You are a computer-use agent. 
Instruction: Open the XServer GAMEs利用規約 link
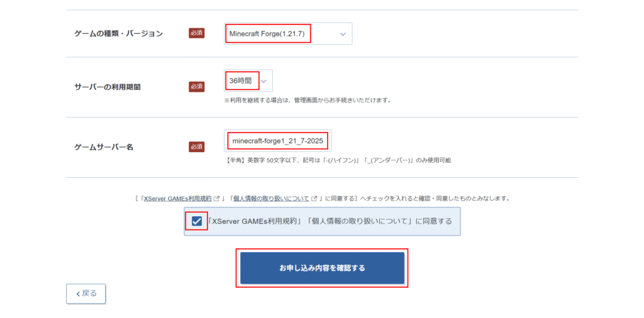pos(177,199)
